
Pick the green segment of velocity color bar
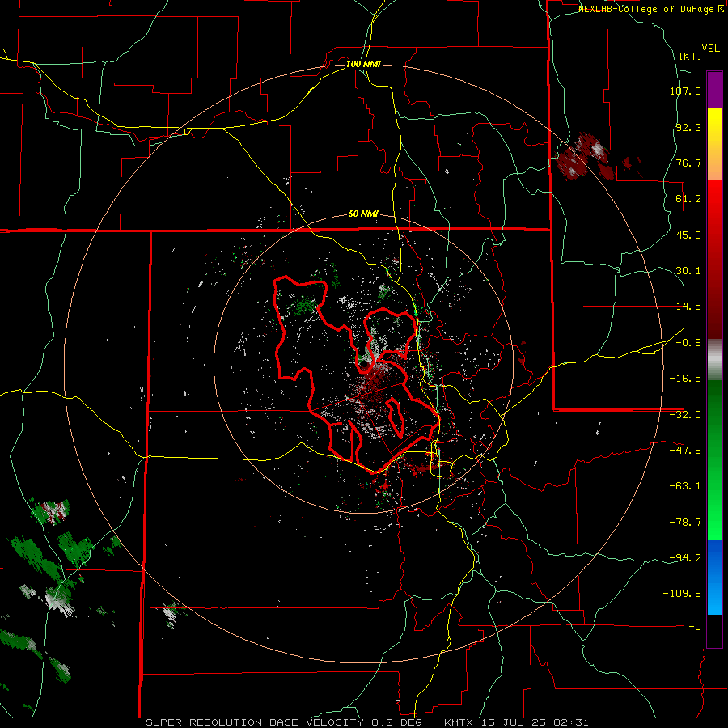click(x=714, y=459)
